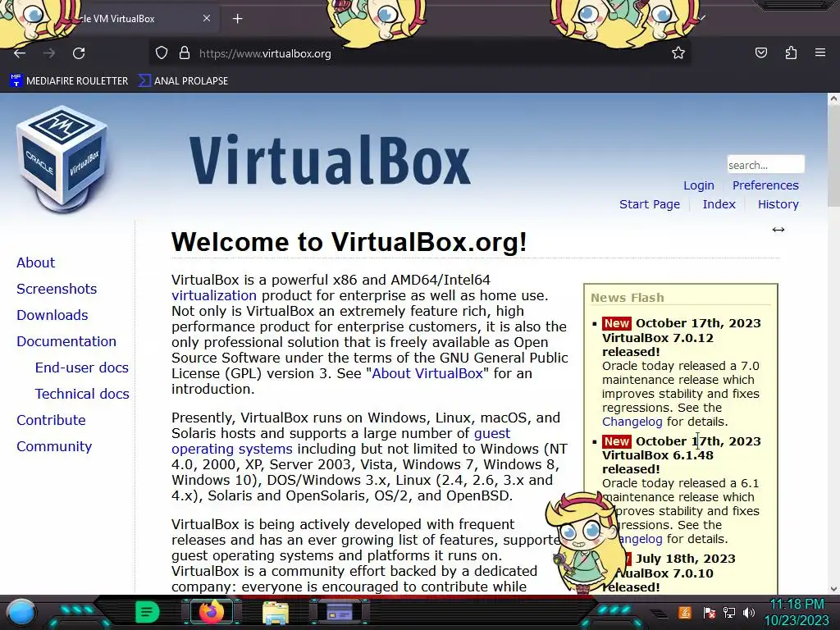Open Changelog link for VirtualBox 7.0.12
The height and width of the screenshot is (630, 840).
pos(632,422)
